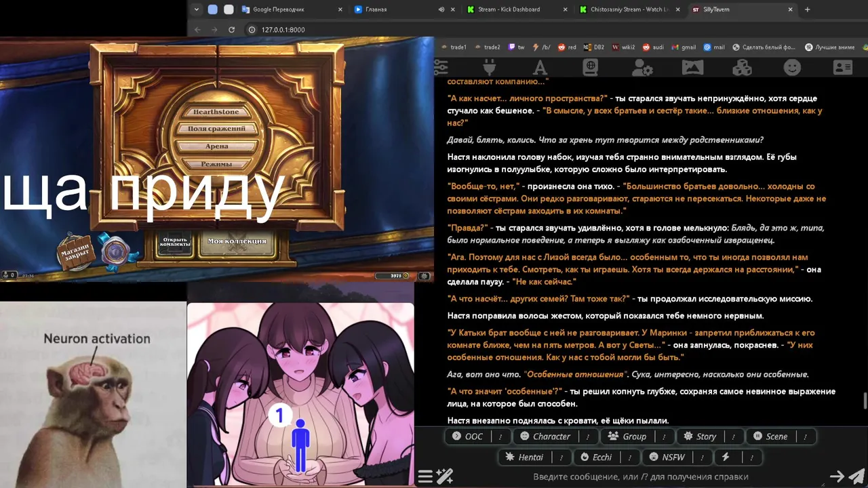Click the Story quick reply button
The image size is (868, 488).
pyautogui.click(x=701, y=436)
